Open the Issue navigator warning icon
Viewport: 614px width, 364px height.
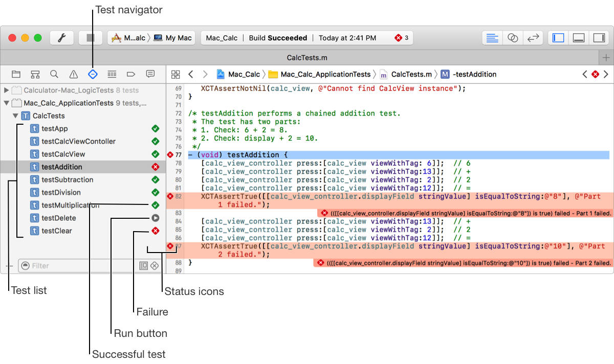pyautogui.click(x=74, y=74)
